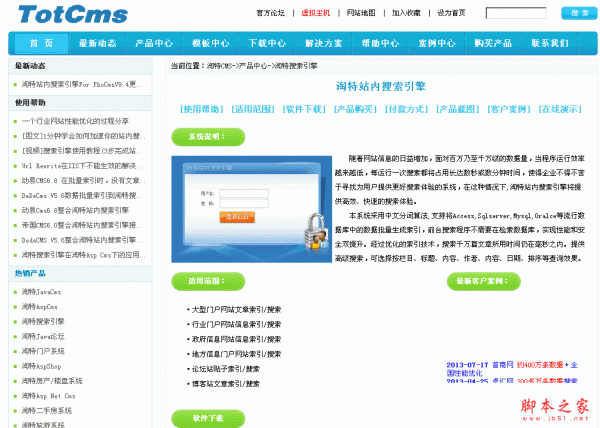Focus the search input field
This screenshot has width=600, height=428.
coord(516,13)
